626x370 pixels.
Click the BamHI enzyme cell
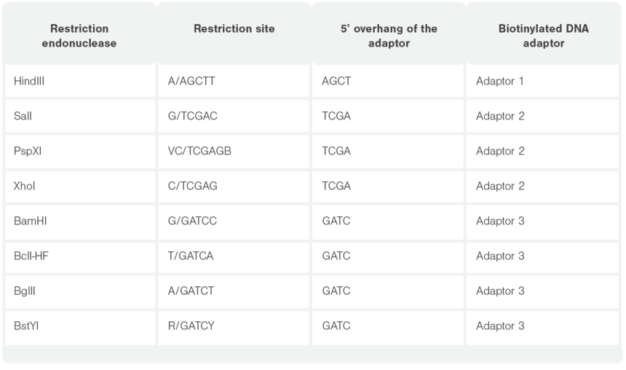pos(80,221)
